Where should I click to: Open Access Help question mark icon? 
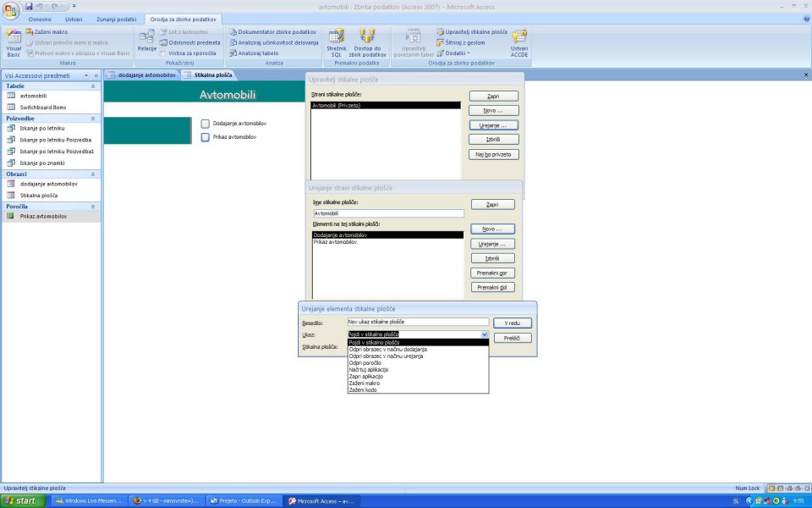pos(806,19)
